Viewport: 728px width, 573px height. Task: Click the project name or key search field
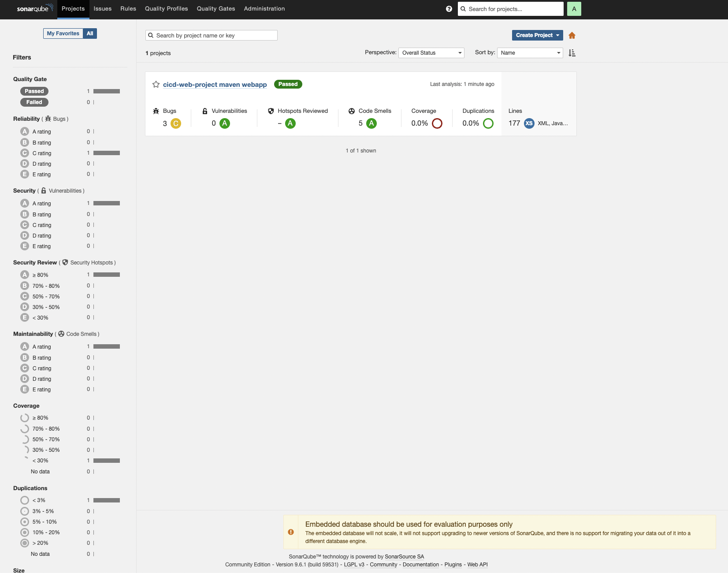pyautogui.click(x=212, y=35)
